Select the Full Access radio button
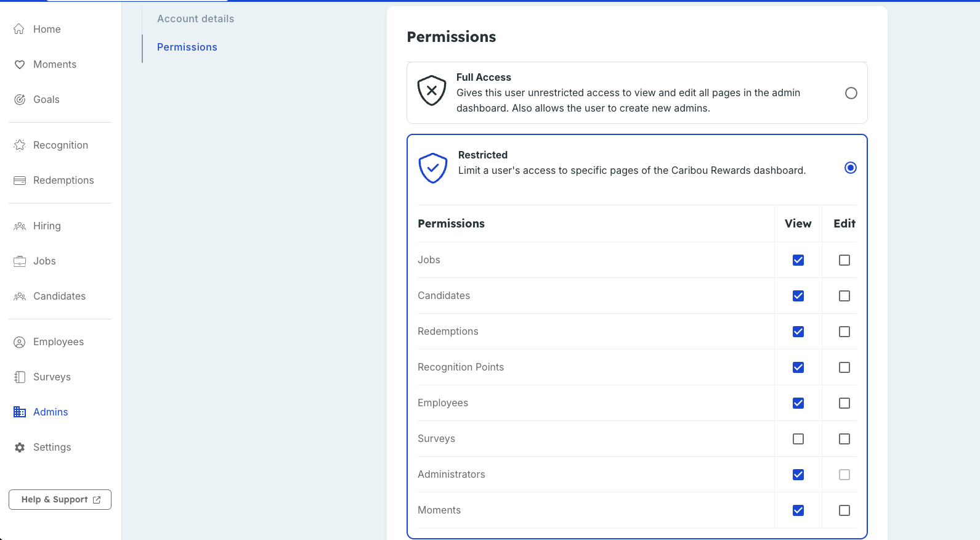The height and width of the screenshot is (540, 980). (851, 93)
